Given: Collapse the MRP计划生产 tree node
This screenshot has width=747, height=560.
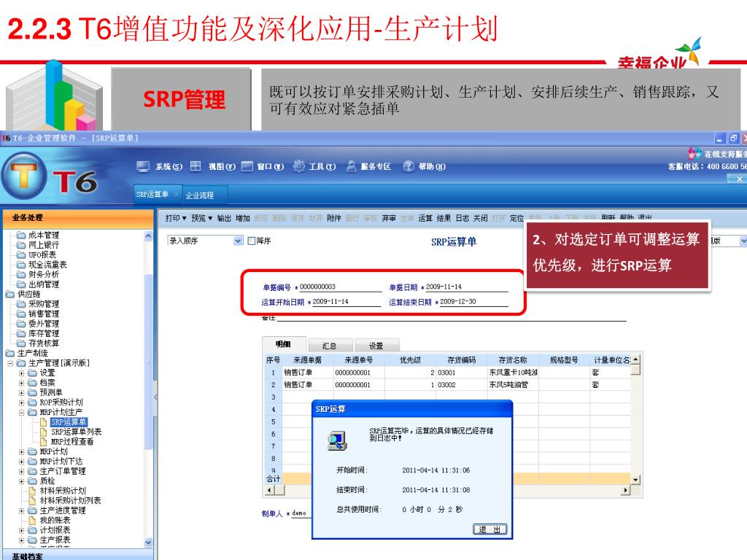Looking at the screenshot, I should (21, 413).
